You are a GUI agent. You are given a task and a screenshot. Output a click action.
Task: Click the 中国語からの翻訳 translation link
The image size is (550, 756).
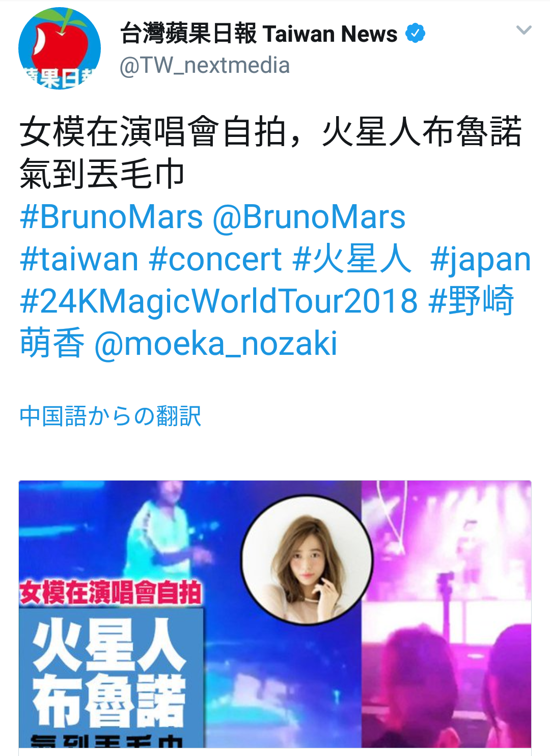coord(111,416)
